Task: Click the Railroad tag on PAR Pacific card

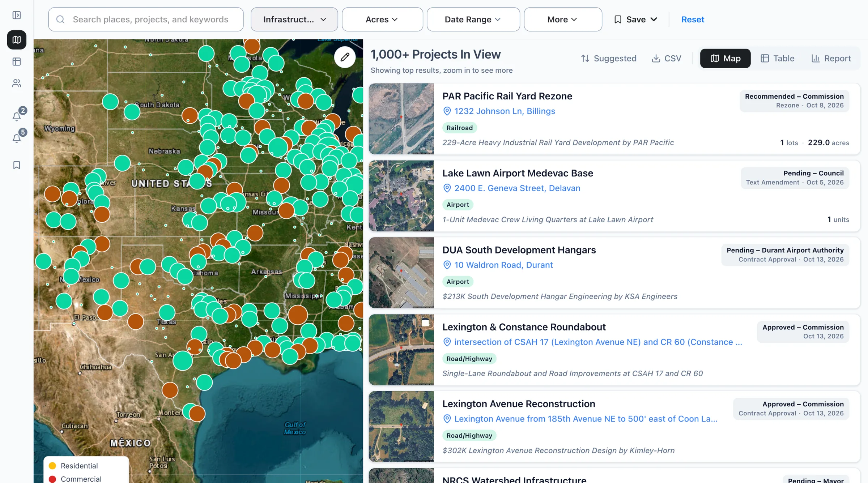Action: click(459, 128)
